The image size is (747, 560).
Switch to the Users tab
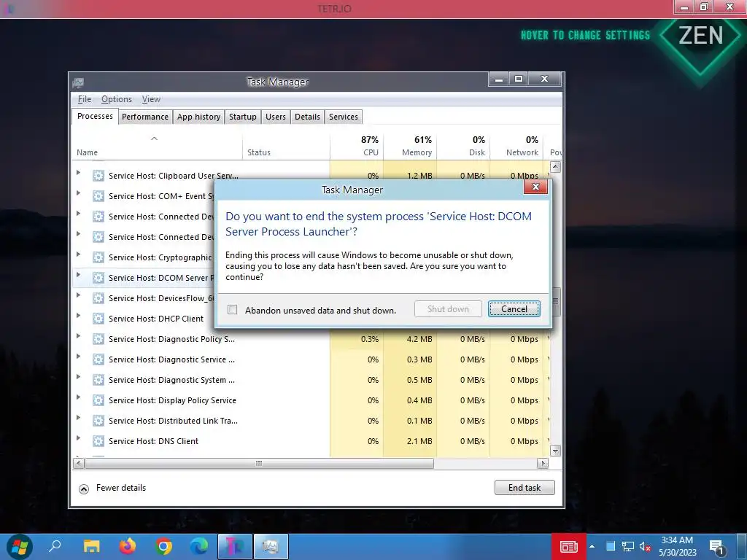click(275, 117)
